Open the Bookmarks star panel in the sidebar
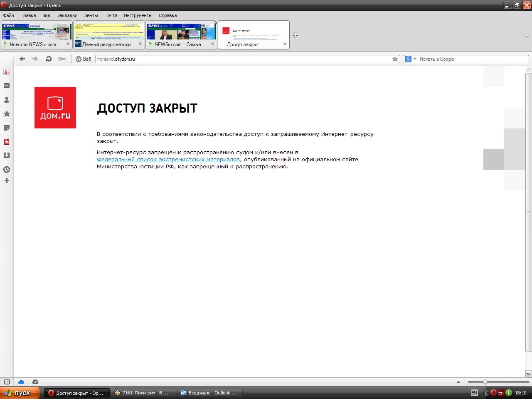 [x=7, y=114]
